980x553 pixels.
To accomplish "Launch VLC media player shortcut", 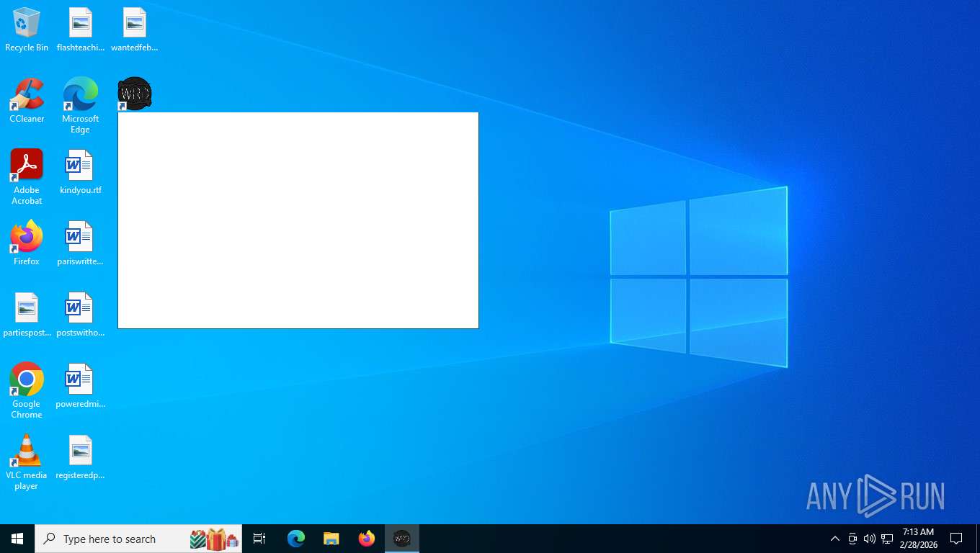I will [27, 462].
